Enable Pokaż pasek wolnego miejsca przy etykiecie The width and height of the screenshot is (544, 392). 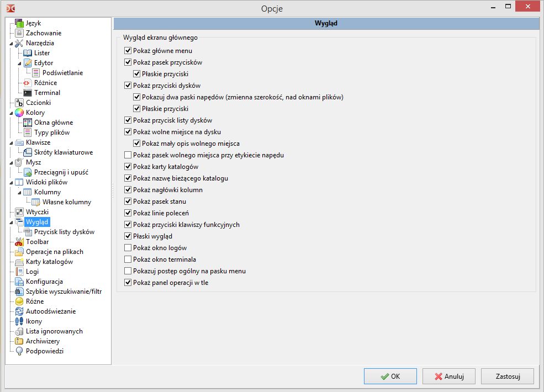coord(128,155)
